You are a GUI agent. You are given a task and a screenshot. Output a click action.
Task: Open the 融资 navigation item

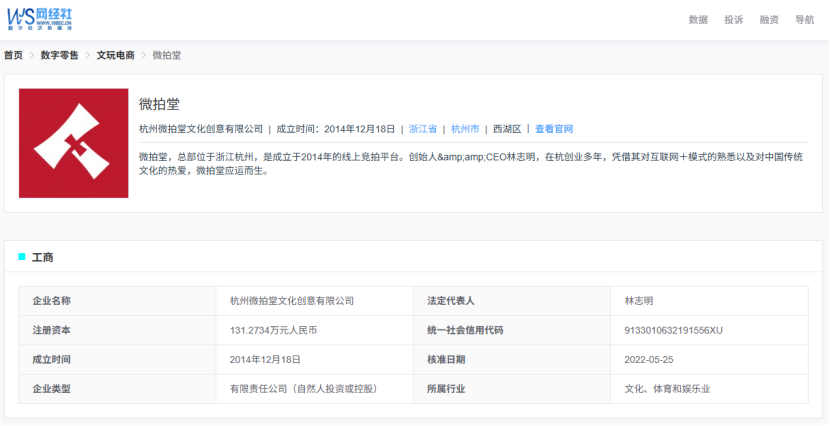tap(769, 20)
